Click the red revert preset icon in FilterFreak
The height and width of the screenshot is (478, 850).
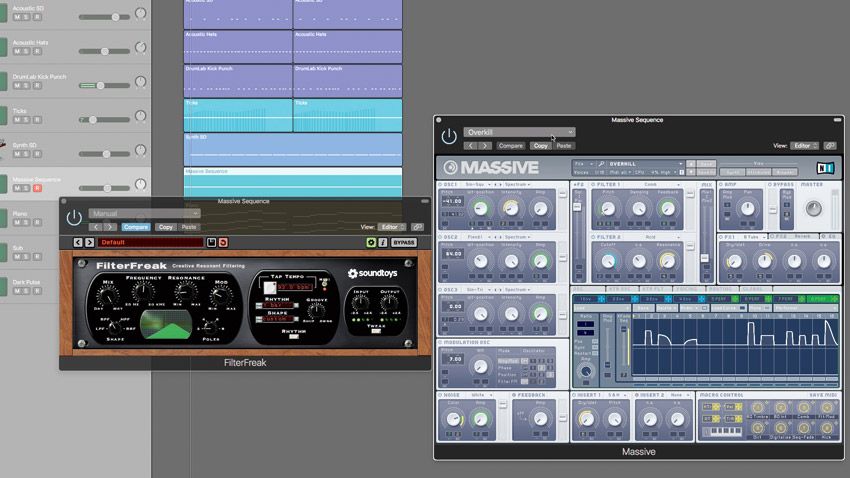pyautogui.click(x=223, y=242)
